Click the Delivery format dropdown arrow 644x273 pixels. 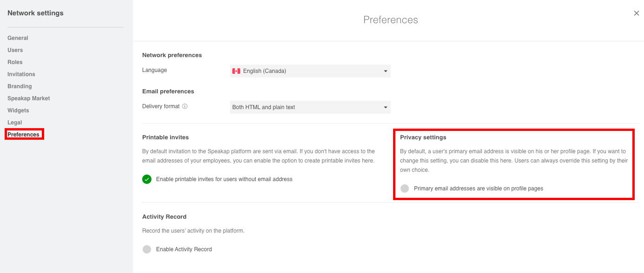pyautogui.click(x=386, y=107)
